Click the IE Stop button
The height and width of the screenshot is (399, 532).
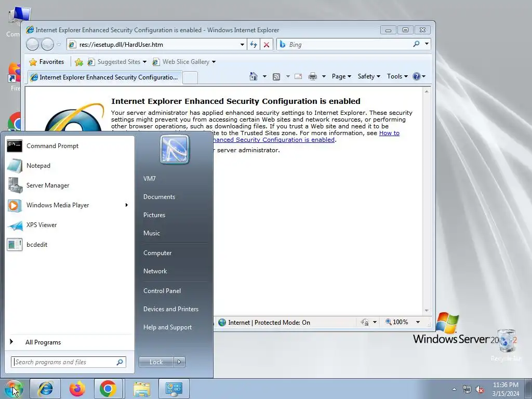[x=267, y=45]
